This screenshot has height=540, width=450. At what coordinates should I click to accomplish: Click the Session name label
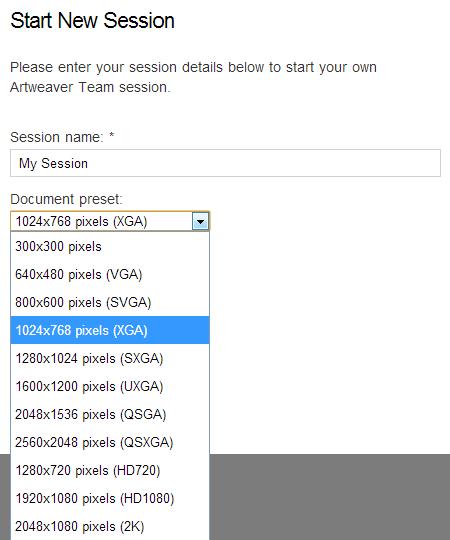click(x=62, y=137)
